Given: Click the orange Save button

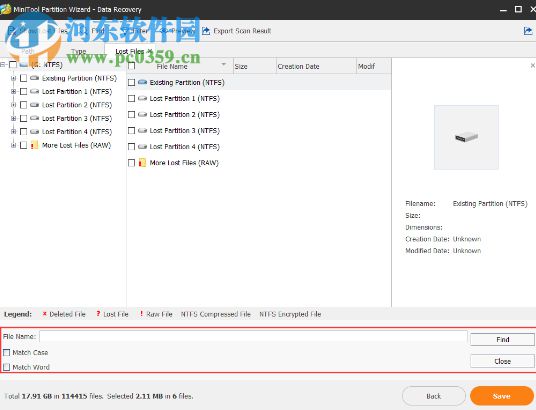Looking at the screenshot, I should [x=501, y=396].
